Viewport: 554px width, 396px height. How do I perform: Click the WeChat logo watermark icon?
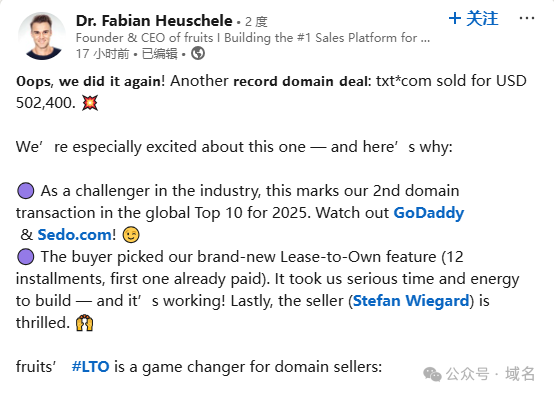[x=432, y=374]
